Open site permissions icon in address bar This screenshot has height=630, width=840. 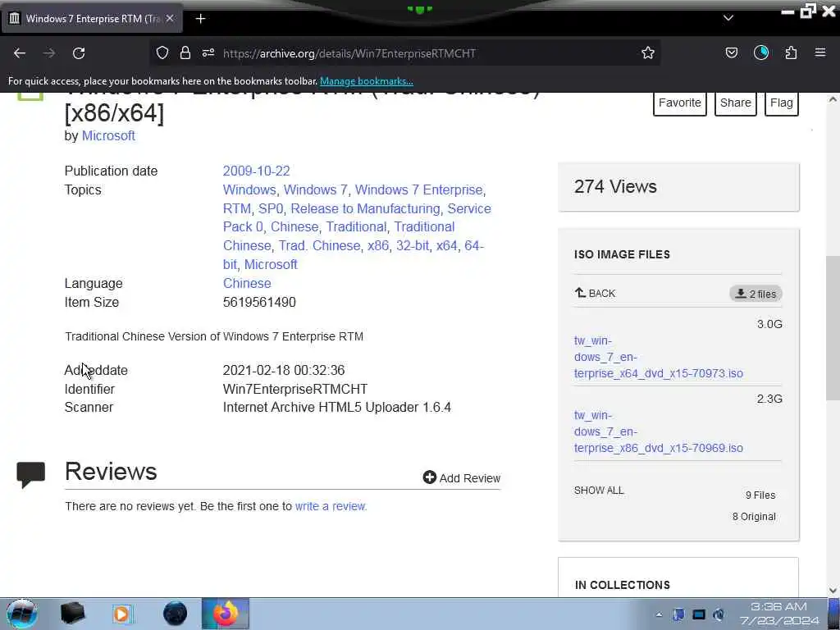(x=208, y=53)
